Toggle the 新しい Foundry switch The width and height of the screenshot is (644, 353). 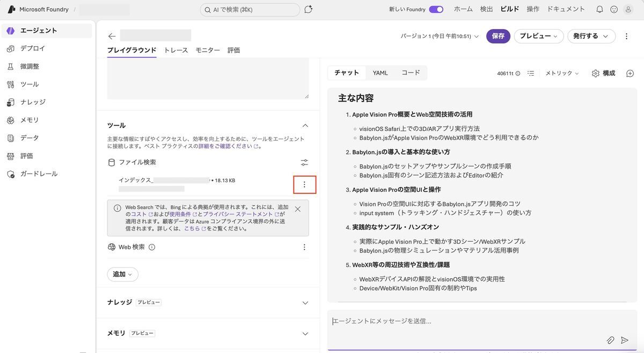(x=436, y=9)
